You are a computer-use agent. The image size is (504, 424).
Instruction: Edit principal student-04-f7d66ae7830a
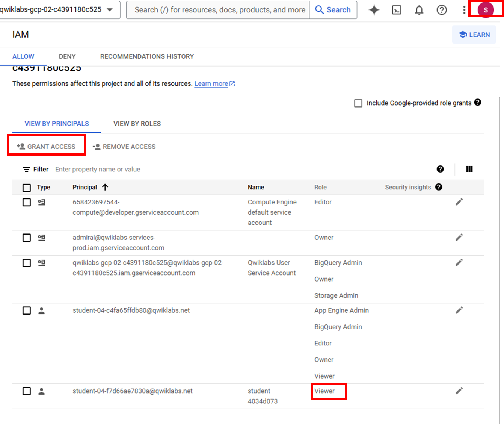pyautogui.click(x=459, y=391)
